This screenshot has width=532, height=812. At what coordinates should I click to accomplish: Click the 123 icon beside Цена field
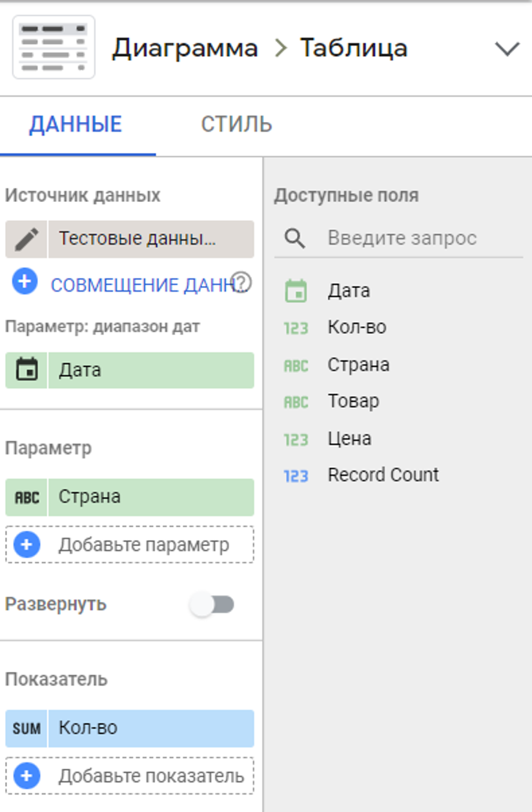(x=296, y=440)
